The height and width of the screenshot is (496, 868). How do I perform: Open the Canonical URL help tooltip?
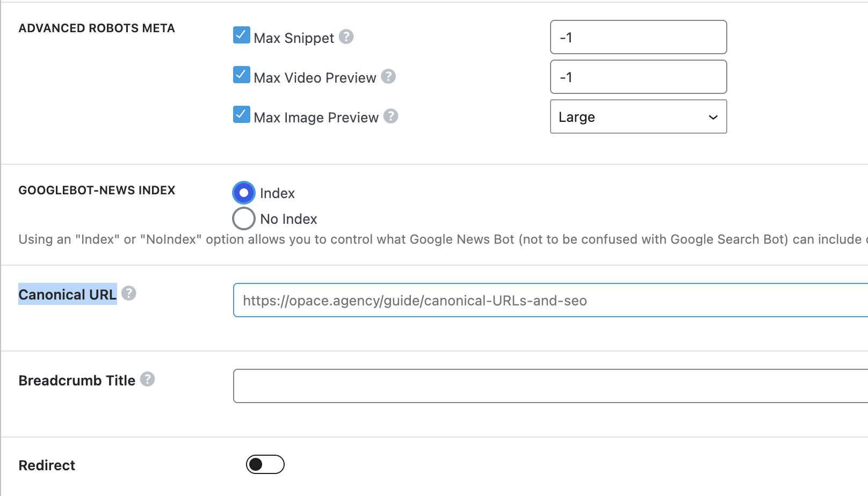[129, 294]
